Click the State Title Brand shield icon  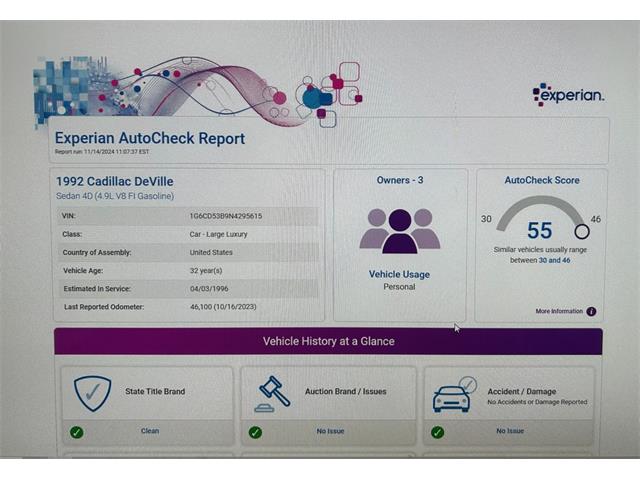(x=92, y=393)
